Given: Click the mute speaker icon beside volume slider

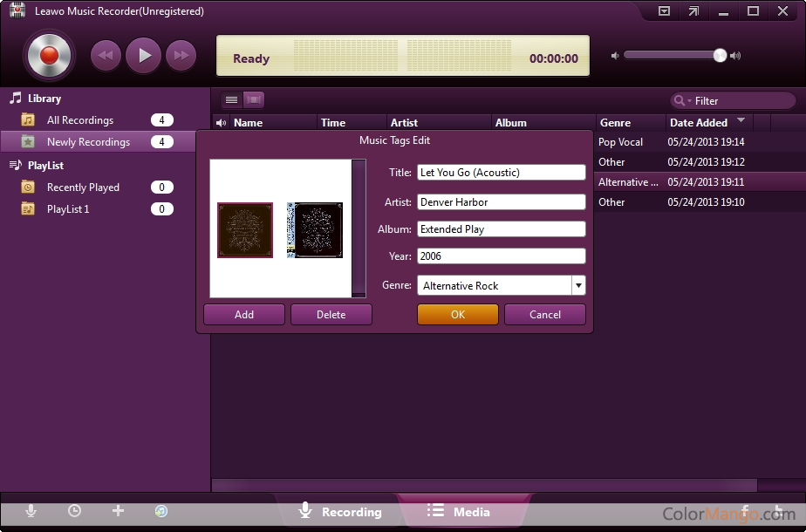Looking at the screenshot, I should (x=616, y=55).
